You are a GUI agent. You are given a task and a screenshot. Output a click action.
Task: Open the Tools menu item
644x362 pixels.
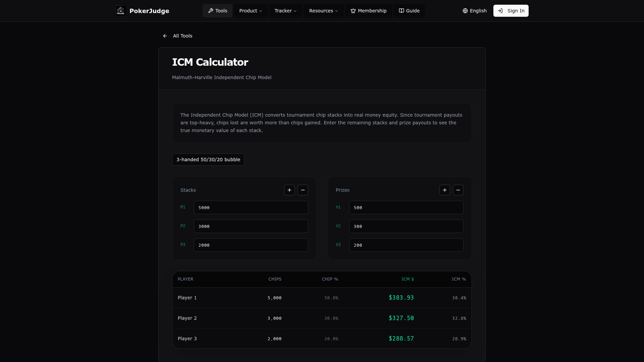pos(217,11)
